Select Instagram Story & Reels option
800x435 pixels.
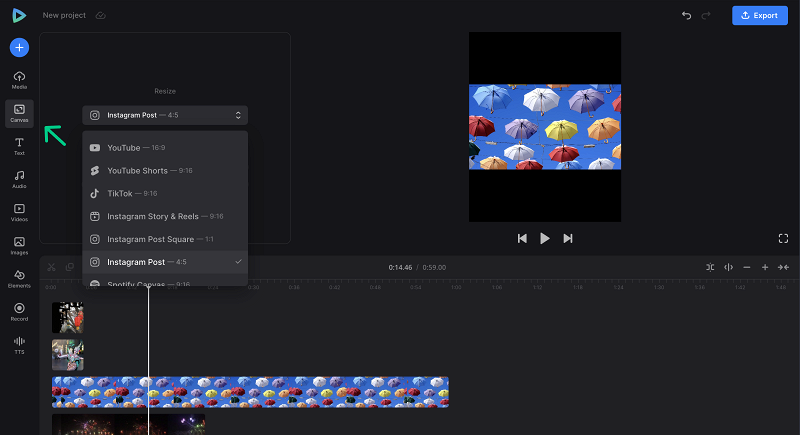165,216
